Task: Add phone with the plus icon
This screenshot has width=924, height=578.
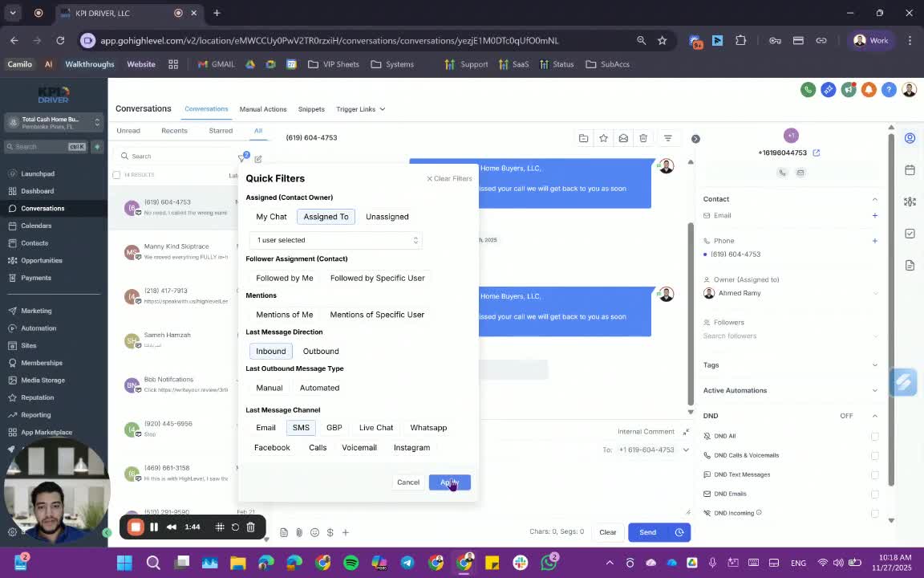Action: [874, 241]
